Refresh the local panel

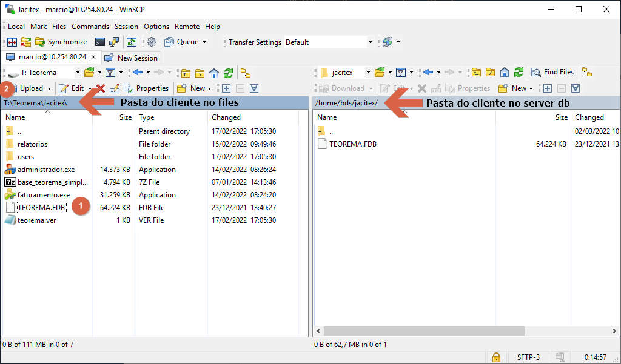(228, 73)
